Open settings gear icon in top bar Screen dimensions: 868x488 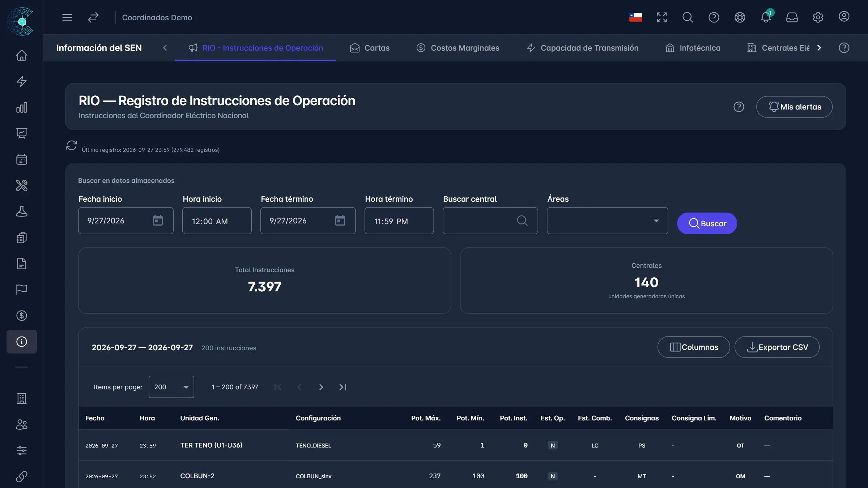pyautogui.click(x=818, y=17)
